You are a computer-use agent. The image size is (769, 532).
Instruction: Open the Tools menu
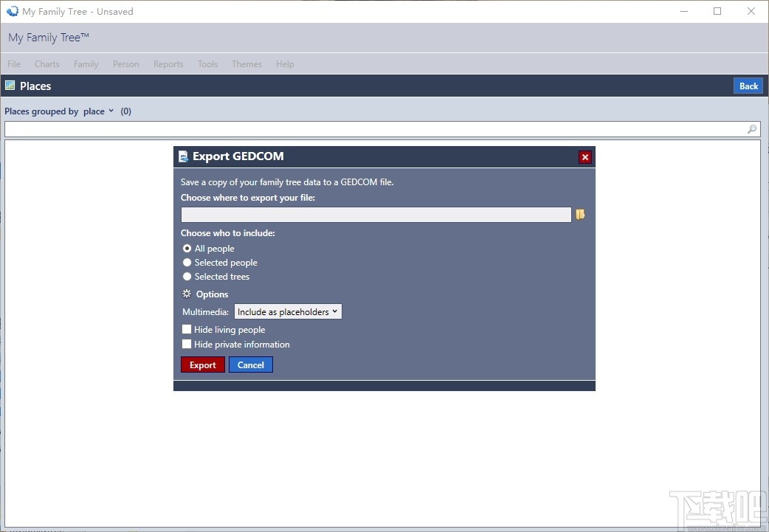(x=207, y=64)
